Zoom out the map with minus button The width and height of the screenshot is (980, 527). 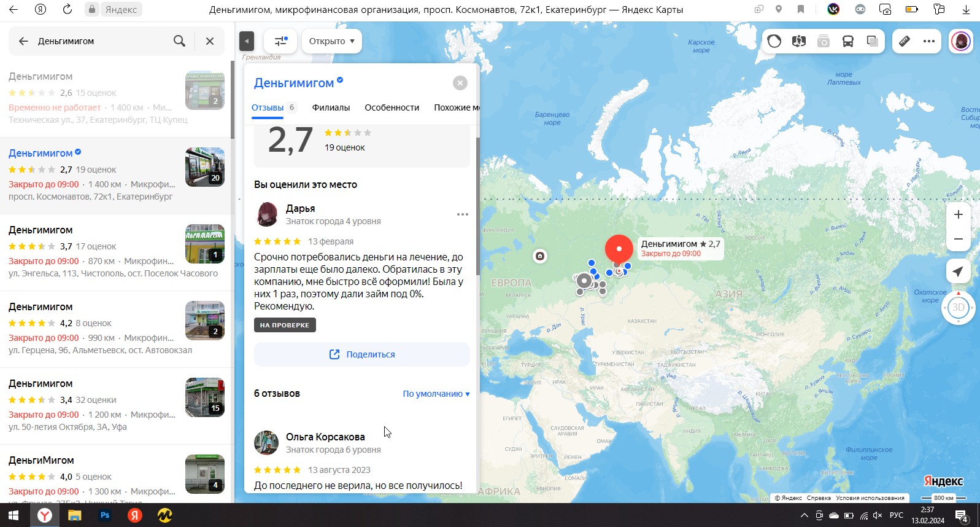click(959, 239)
